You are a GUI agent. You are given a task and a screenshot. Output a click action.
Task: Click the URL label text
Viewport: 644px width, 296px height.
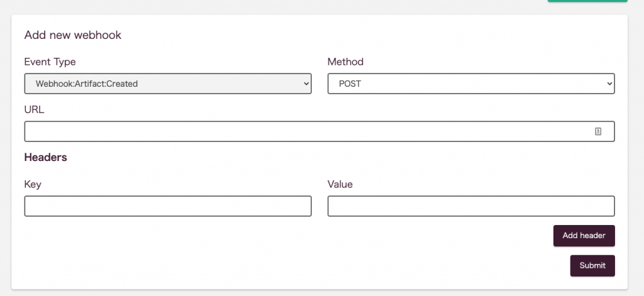[34, 109]
